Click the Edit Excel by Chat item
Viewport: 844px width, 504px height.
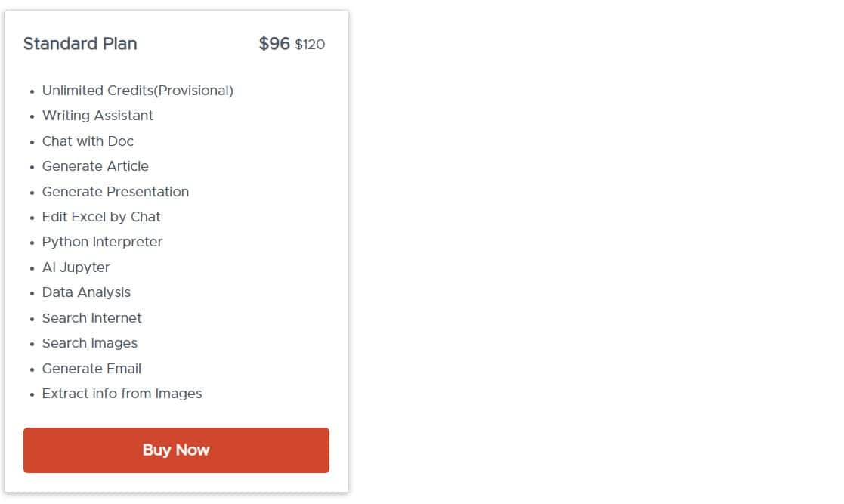(x=101, y=217)
